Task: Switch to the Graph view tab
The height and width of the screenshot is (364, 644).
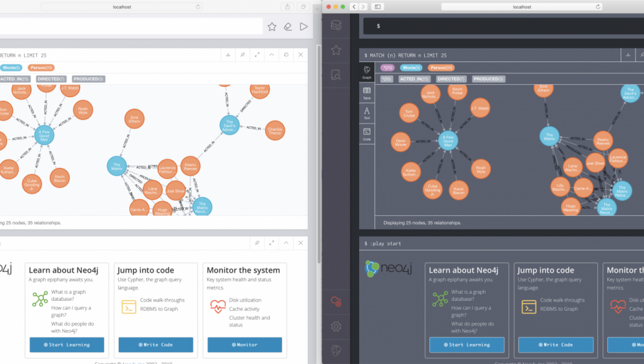Action: [x=367, y=72]
